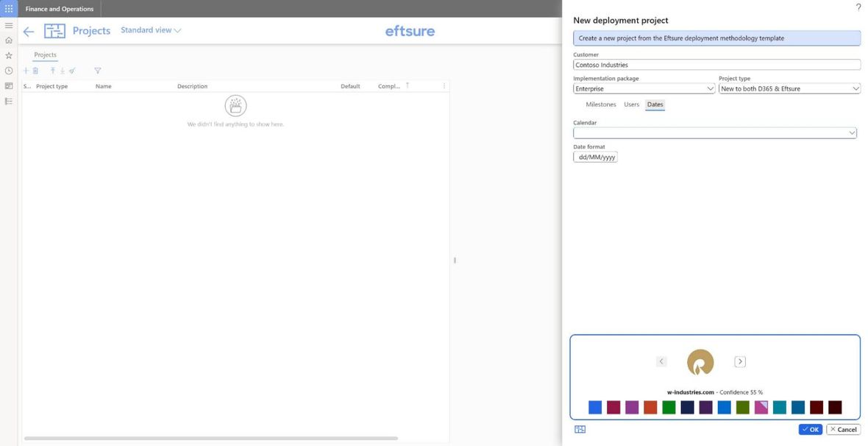868x446 pixels.
Task: Open the app launcher waffle menu
Action: point(9,9)
